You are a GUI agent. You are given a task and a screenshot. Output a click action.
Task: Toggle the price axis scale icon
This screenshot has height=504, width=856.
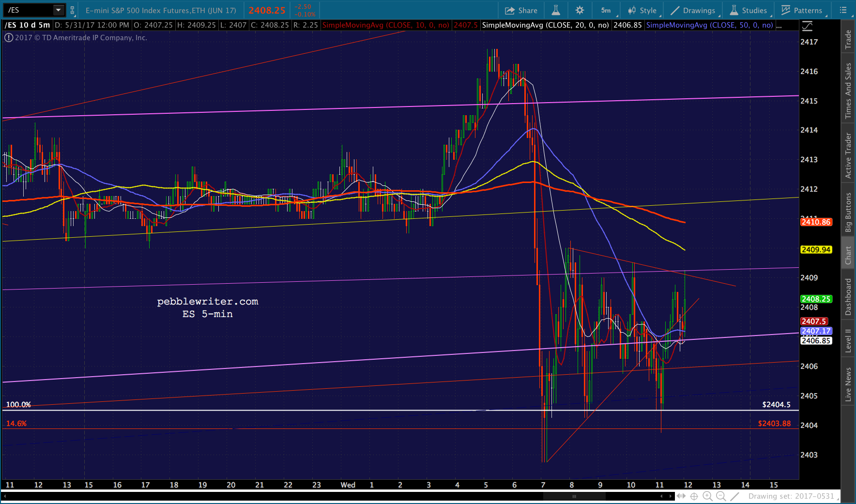pyautogui.click(x=807, y=26)
